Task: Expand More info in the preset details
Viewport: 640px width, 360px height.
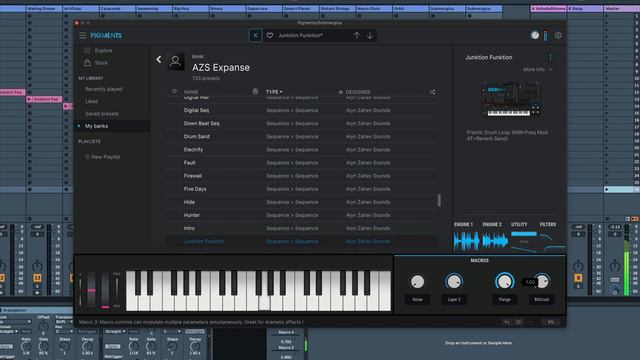Action: click(538, 69)
